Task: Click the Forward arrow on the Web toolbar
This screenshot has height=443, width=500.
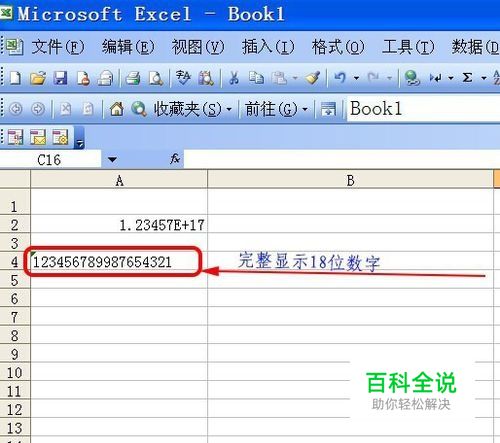Action: (38, 109)
